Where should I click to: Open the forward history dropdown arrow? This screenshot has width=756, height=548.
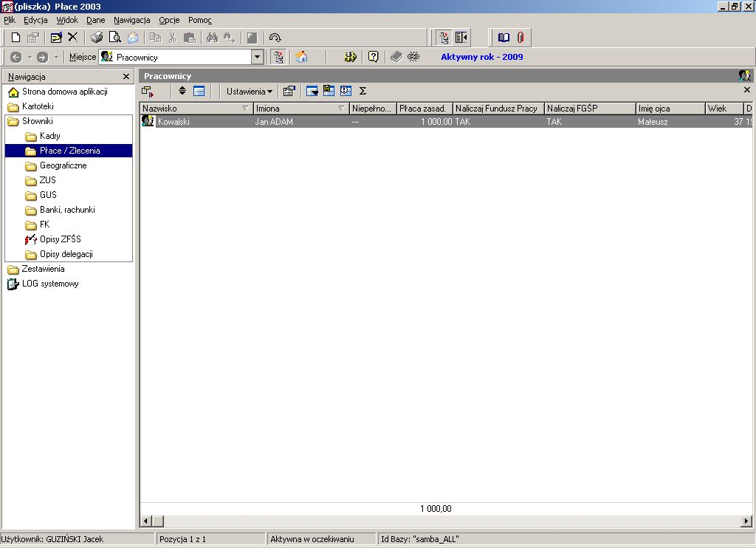point(56,57)
